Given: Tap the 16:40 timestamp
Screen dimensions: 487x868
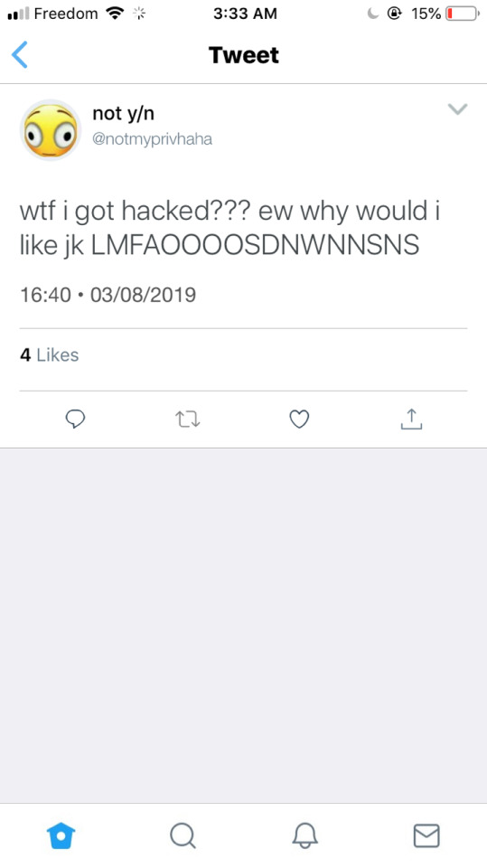Looking at the screenshot, I should (45, 295).
